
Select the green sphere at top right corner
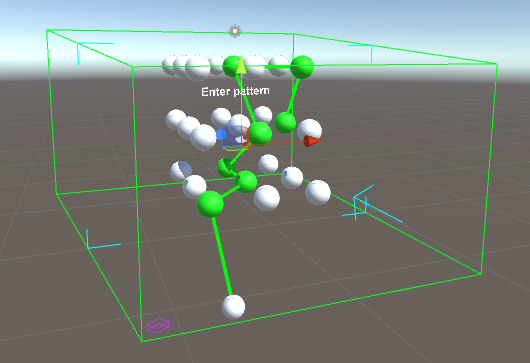point(302,67)
